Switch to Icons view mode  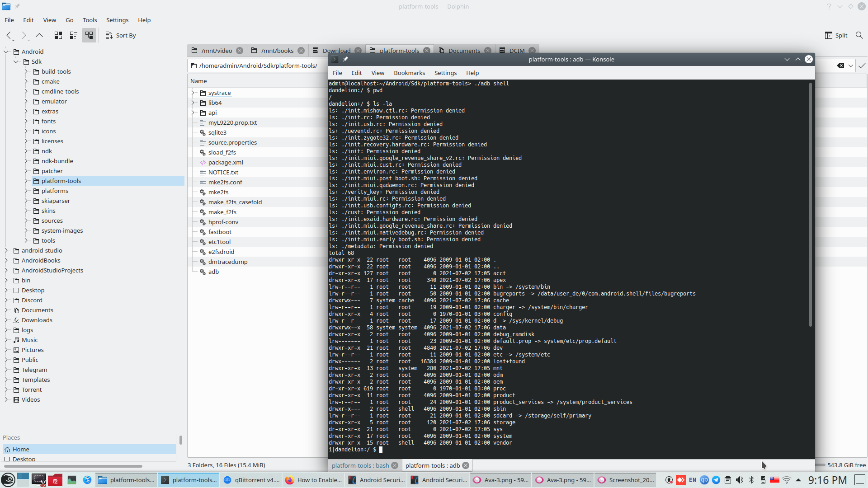click(58, 35)
